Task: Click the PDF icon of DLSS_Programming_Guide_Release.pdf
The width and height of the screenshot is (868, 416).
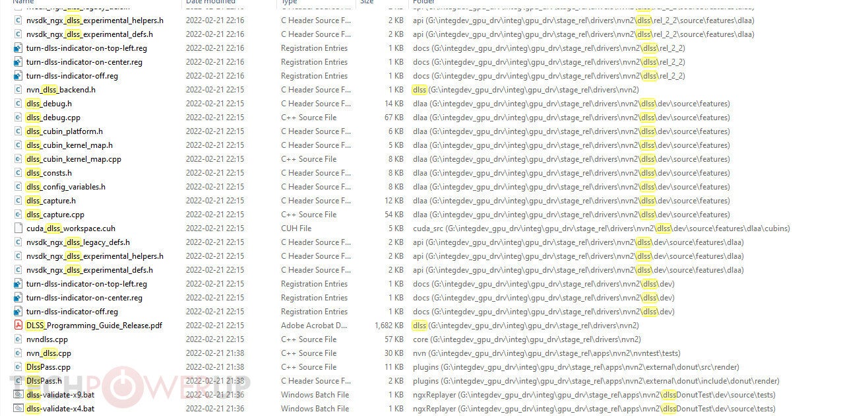Action: [18, 326]
